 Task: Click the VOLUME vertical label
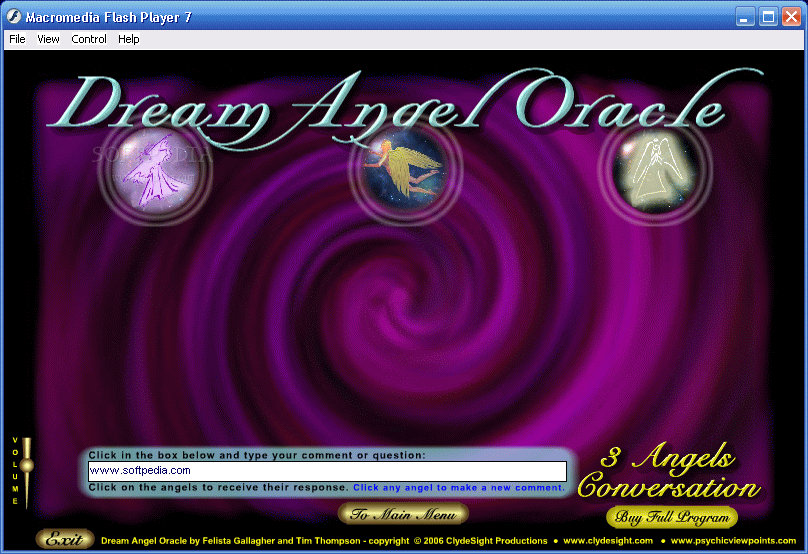tap(15, 471)
